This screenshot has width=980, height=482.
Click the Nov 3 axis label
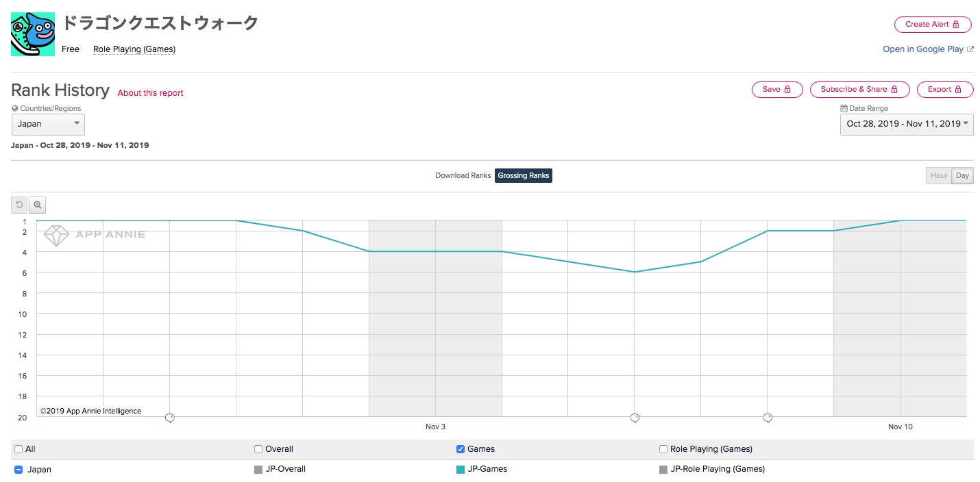435,427
